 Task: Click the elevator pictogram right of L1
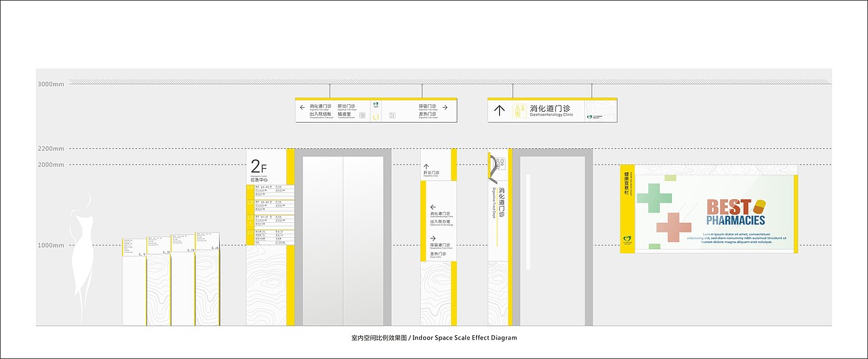point(392,115)
